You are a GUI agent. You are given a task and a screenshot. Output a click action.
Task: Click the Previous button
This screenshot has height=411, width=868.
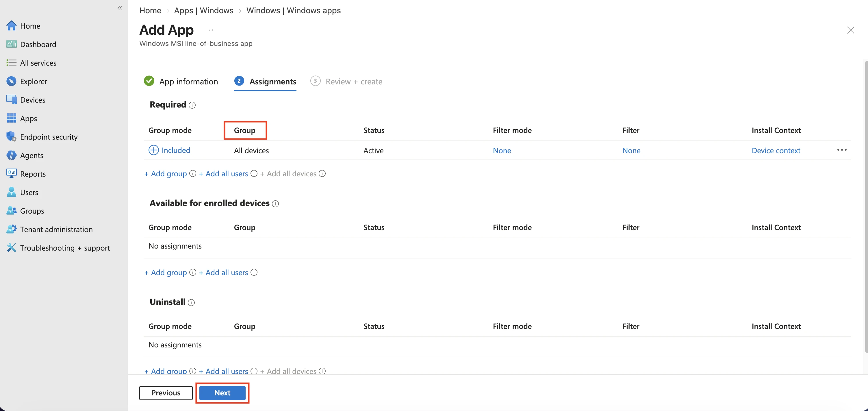[x=166, y=393]
